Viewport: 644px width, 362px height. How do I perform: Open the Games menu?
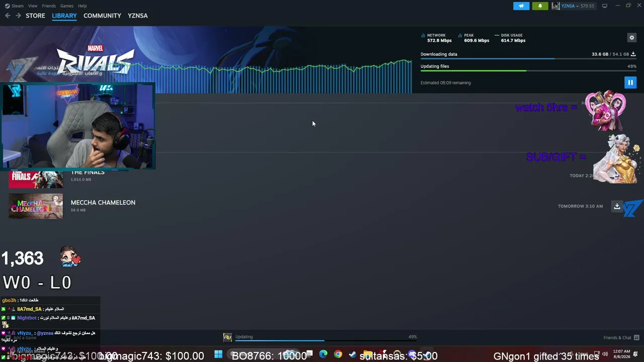point(67,6)
